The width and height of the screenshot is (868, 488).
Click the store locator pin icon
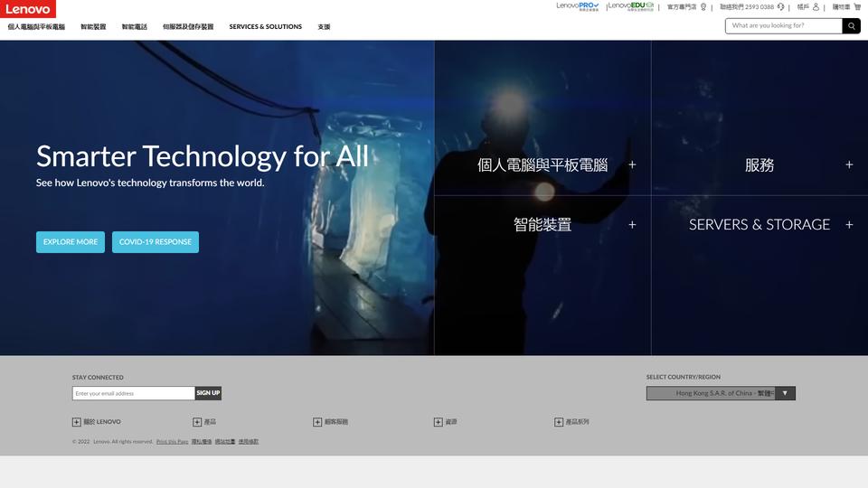(703, 7)
